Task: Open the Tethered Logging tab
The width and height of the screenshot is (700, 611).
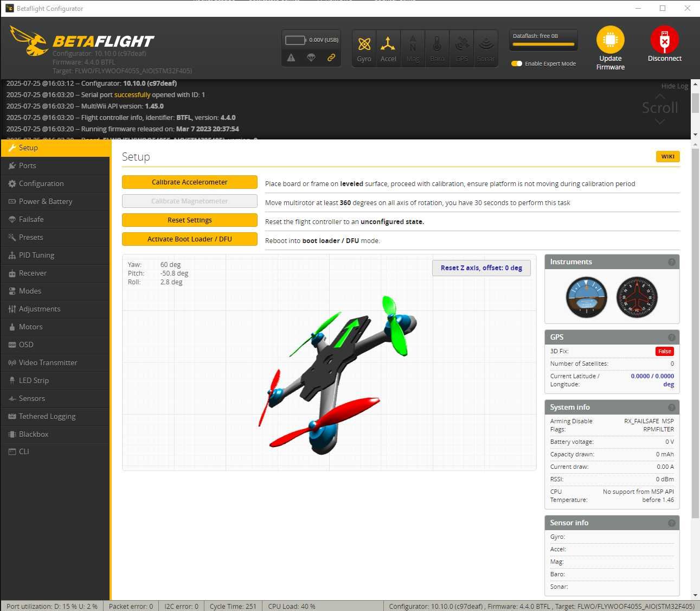Action: (x=55, y=416)
